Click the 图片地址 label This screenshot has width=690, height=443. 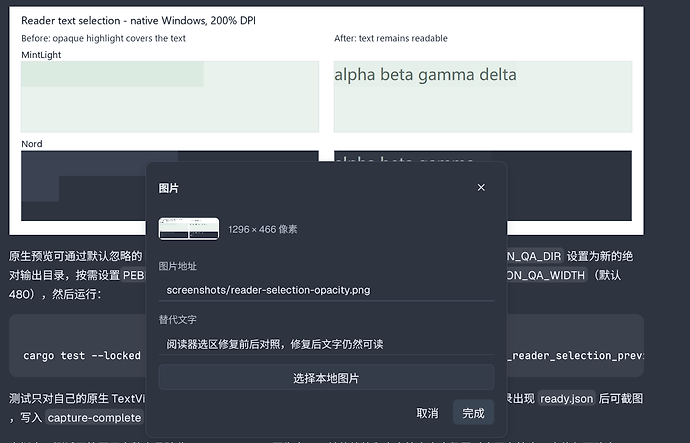[177, 266]
